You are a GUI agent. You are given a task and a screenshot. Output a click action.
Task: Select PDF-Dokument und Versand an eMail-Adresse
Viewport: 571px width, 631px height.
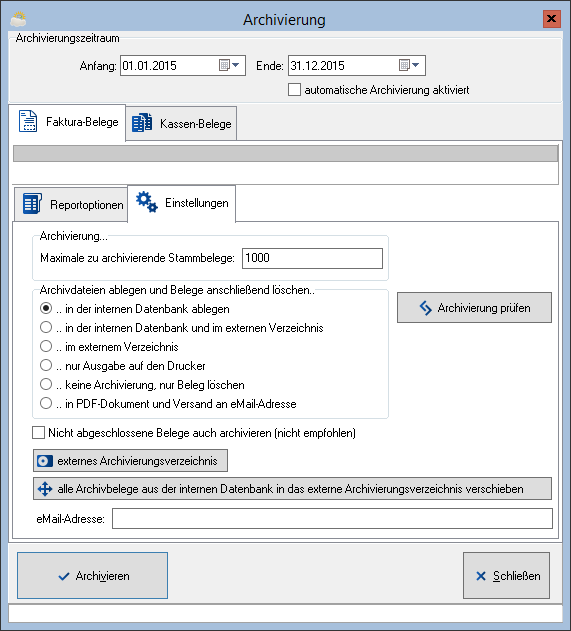[x=46, y=403]
